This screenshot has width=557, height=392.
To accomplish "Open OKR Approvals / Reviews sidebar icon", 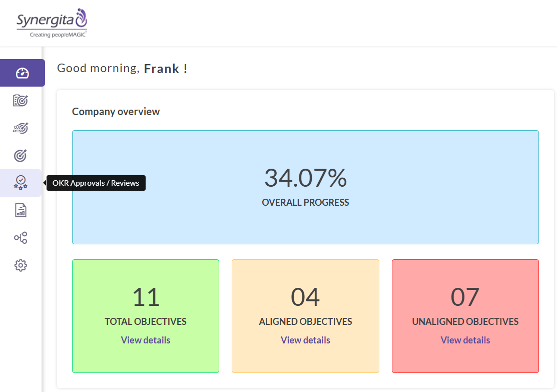I will 21,183.
